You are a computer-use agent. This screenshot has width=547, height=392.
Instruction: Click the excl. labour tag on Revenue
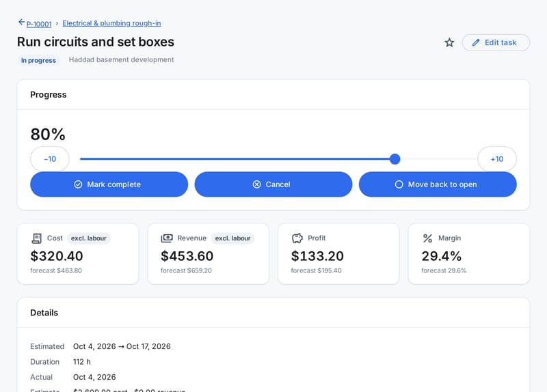click(x=232, y=238)
